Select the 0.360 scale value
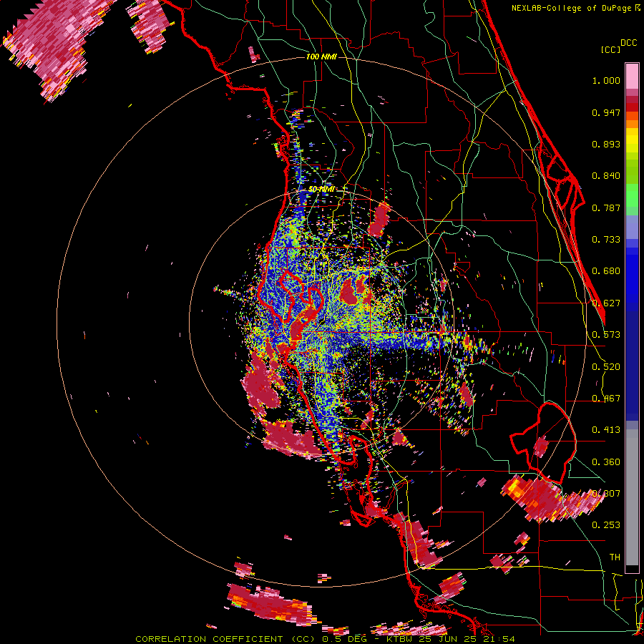Screen dimensions: 644x644 606,462
